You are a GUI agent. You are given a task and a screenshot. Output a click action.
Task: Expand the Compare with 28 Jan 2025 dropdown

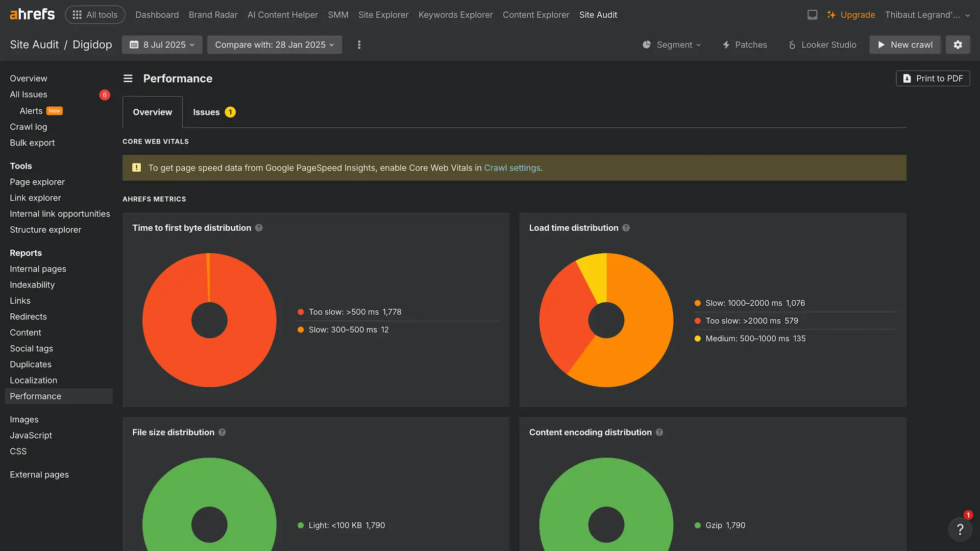[x=274, y=45]
